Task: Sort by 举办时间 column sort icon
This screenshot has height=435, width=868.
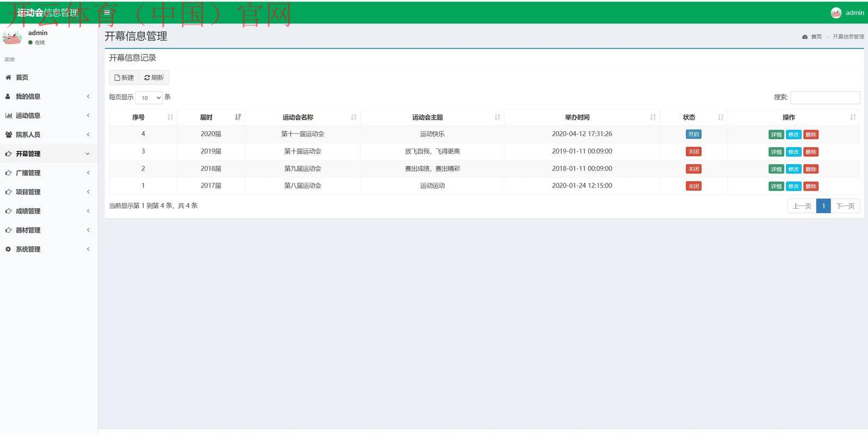Action: click(x=652, y=117)
